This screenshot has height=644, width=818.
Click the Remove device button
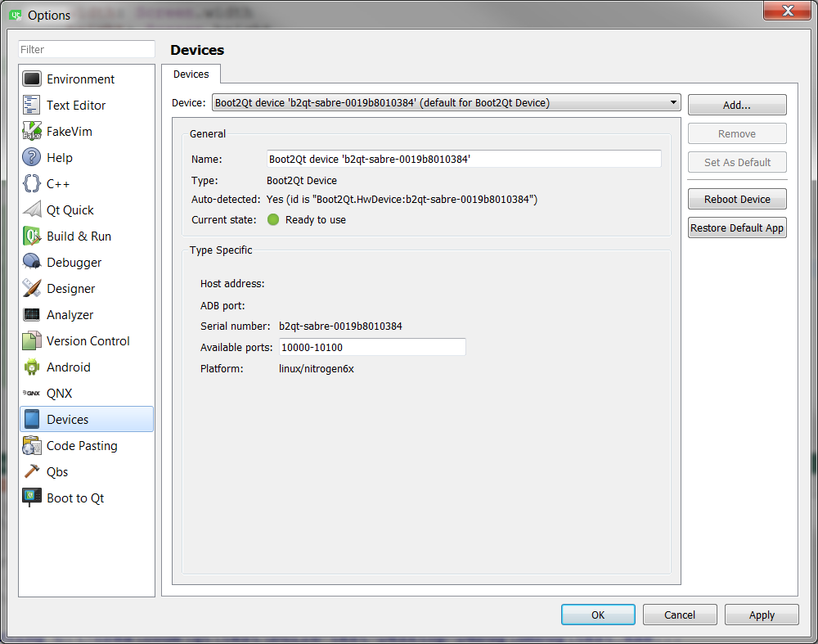[x=737, y=133]
